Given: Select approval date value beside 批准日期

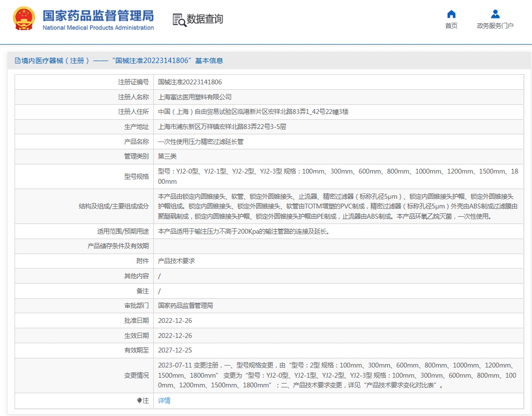Looking at the screenshot, I should click(175, 320).
